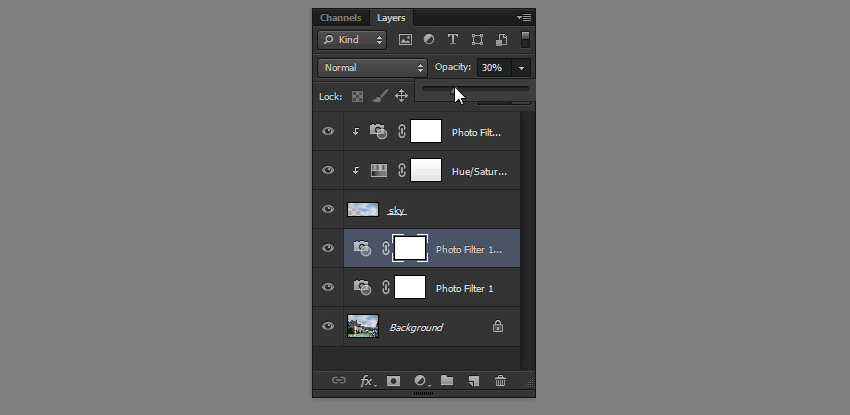Hide the sky layer

328,209
